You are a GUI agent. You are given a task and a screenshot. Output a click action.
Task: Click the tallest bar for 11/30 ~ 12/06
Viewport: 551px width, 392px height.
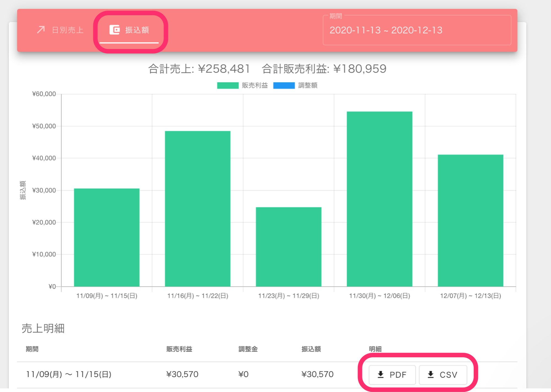379,199
